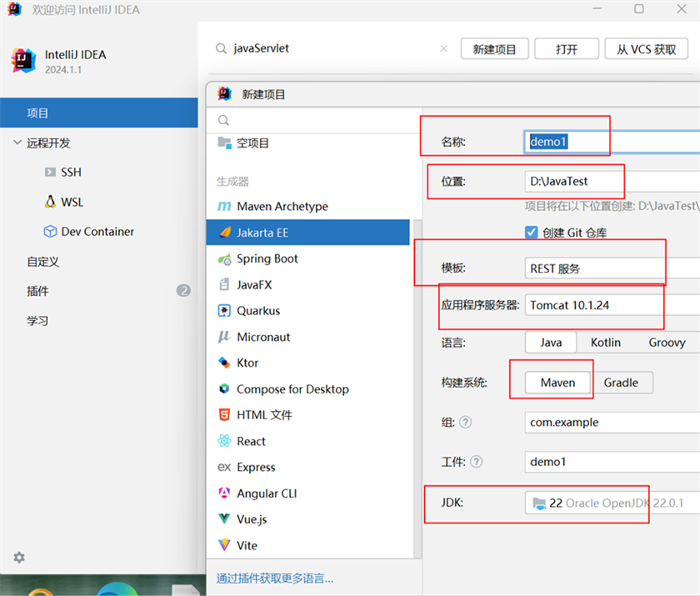Click the Maven Archetype generator icon
Image resolution: width=700 pixels, height=596 pixels.
[x=224, y=206]
